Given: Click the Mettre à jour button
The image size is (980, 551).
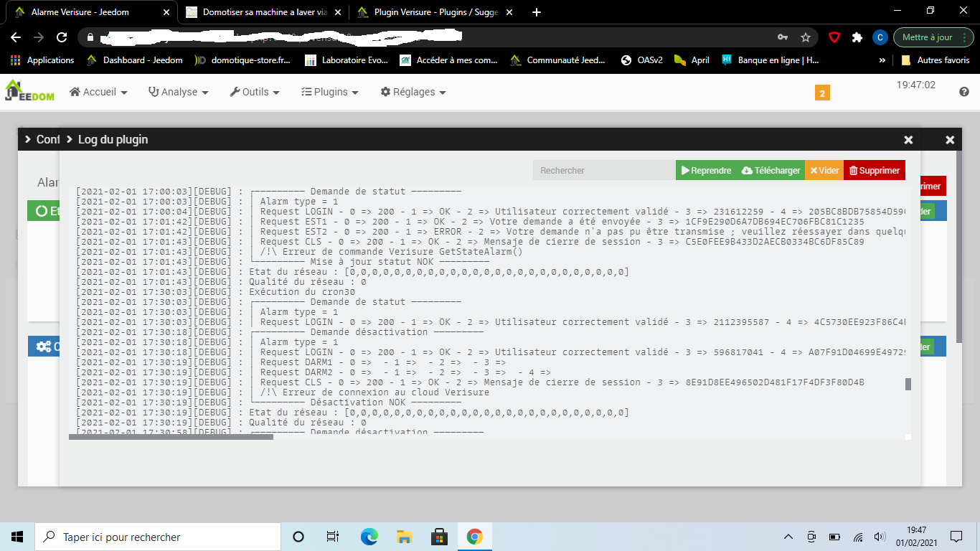Looking at the screenshot, I should coord(933,37).
